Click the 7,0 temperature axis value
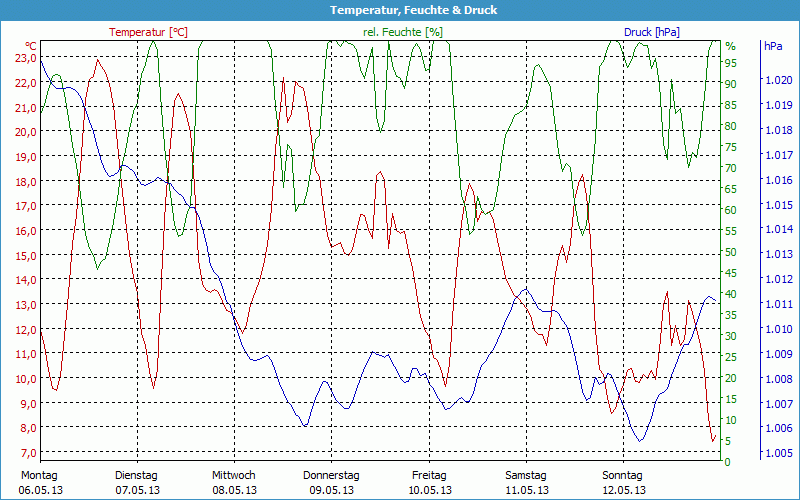This screenshot has height=500, width=800. (x=27, y=453)
